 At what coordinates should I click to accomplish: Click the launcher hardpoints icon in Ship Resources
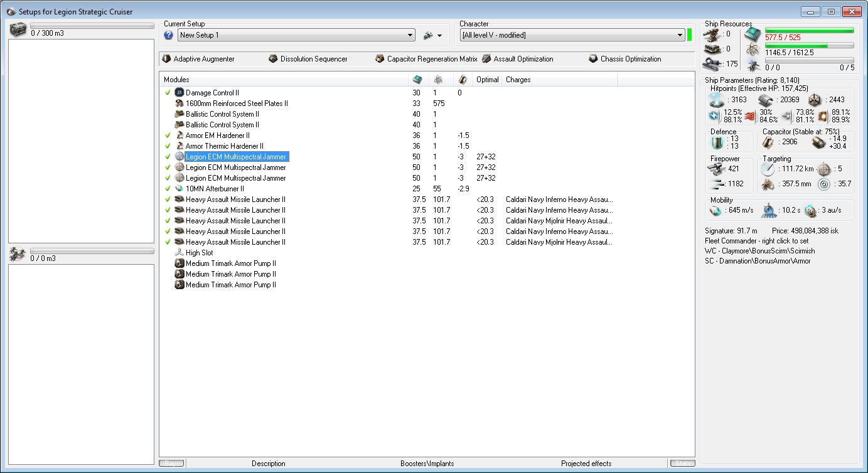tap(713, 48)
